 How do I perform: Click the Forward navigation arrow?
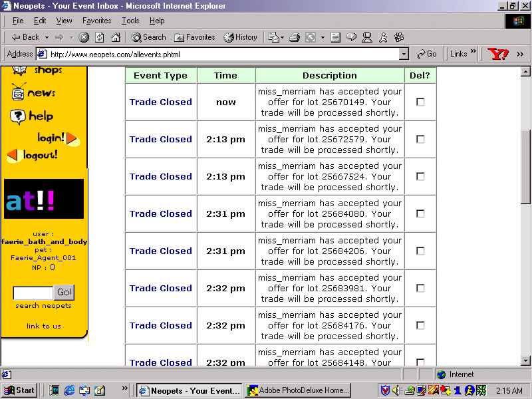[59, 37]
